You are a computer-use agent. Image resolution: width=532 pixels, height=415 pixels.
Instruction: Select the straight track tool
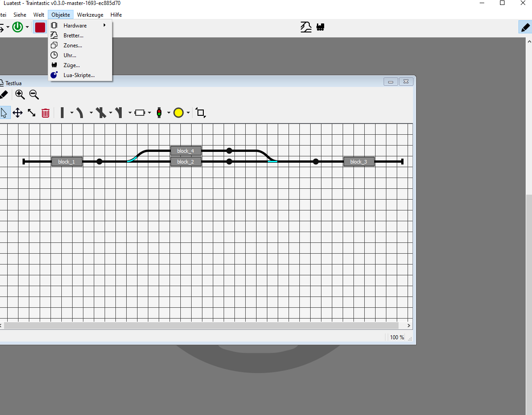click(62, 113)
